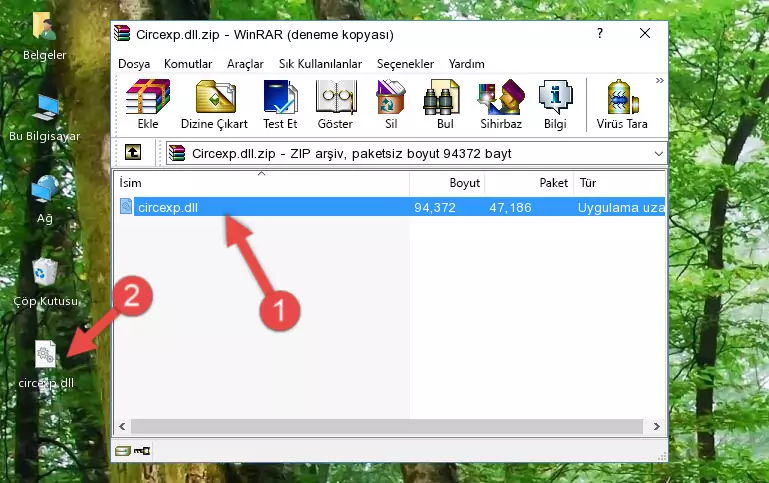Expand the toolbar overflow chevron
Screen dimensions: 769x483
[x=660, y=80]
